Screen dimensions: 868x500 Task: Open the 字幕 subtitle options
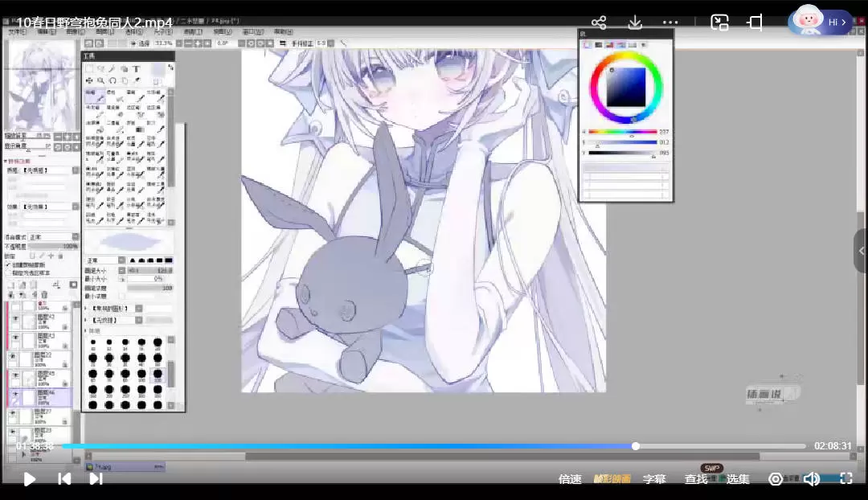click(654, 479)
